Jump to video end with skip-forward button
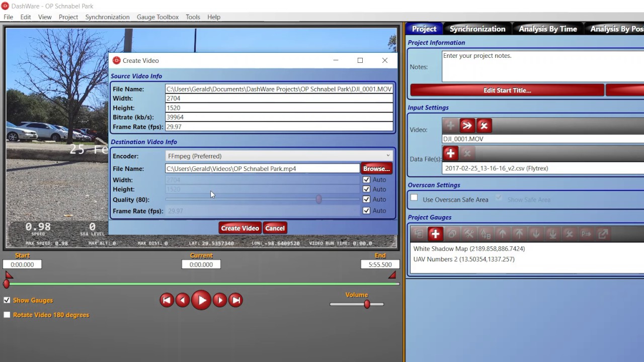This screenshot has width=644, height=362. 235,300
